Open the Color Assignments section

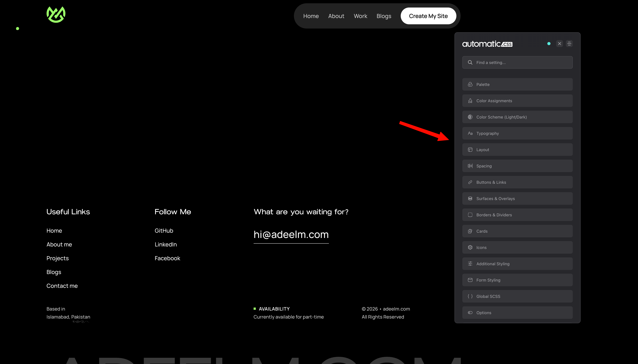pos(517,101)
